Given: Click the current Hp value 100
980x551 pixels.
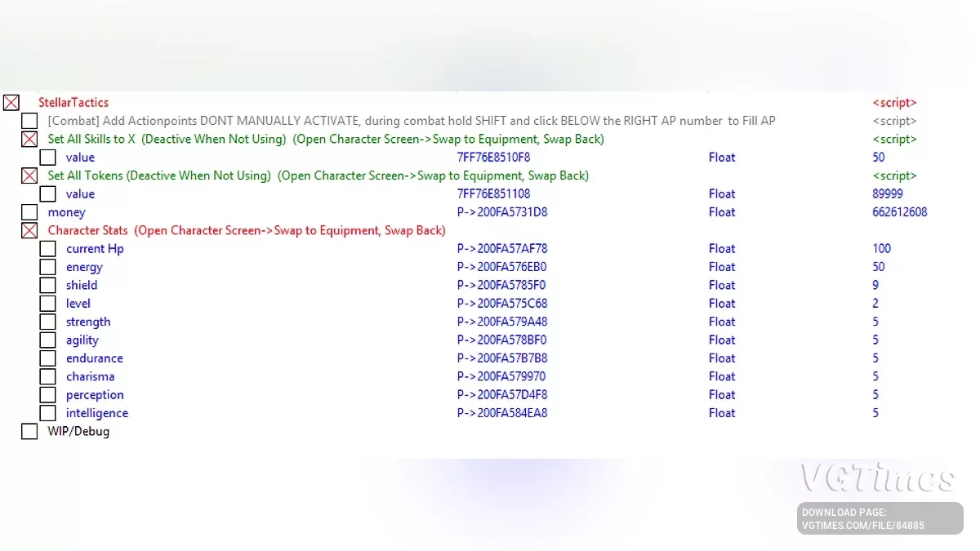Looking at the screenshot, I should coord(882,249).
